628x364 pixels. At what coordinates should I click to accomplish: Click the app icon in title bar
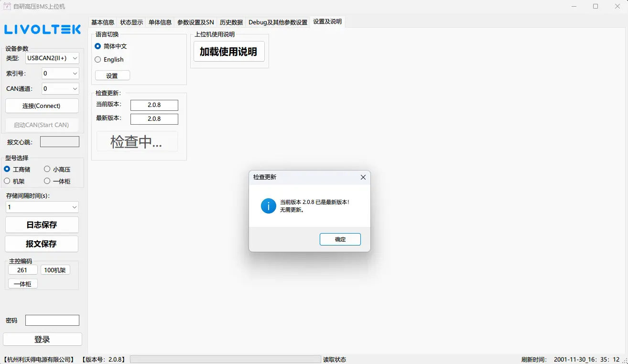[7, 6]
